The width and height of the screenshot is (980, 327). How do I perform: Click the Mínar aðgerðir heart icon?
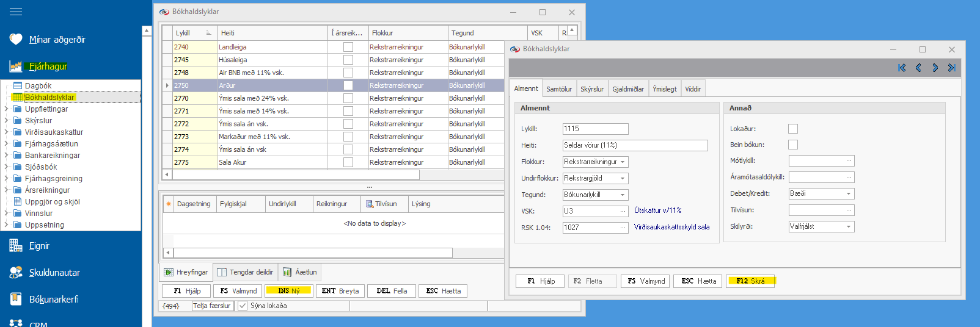pyautogui.click(x=16, y=39)
